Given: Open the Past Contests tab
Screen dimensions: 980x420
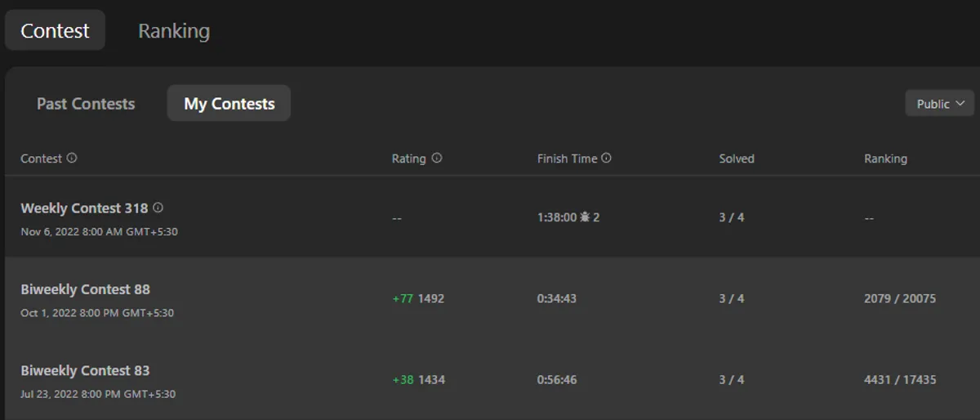Looking at the screenshot, I should (x=86, y=104).
